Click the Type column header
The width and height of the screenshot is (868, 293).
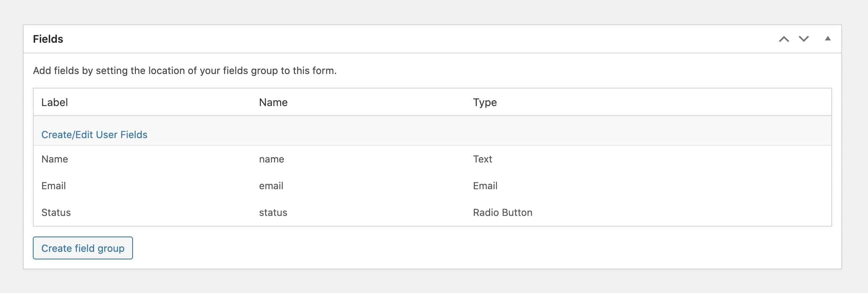click(484, 102)
